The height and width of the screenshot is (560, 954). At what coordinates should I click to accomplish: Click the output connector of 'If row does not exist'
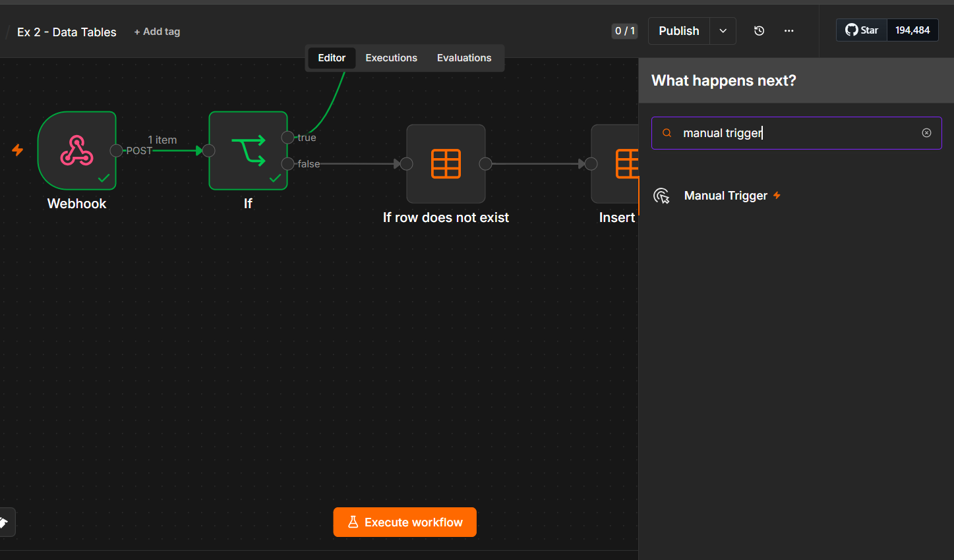[x=485, y=163]
